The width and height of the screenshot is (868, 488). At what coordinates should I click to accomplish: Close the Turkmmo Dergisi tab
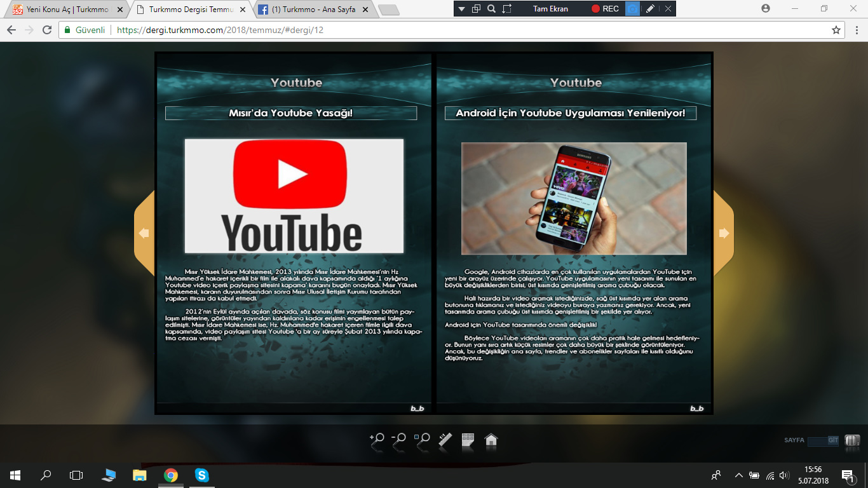click(x=243, y=10)
